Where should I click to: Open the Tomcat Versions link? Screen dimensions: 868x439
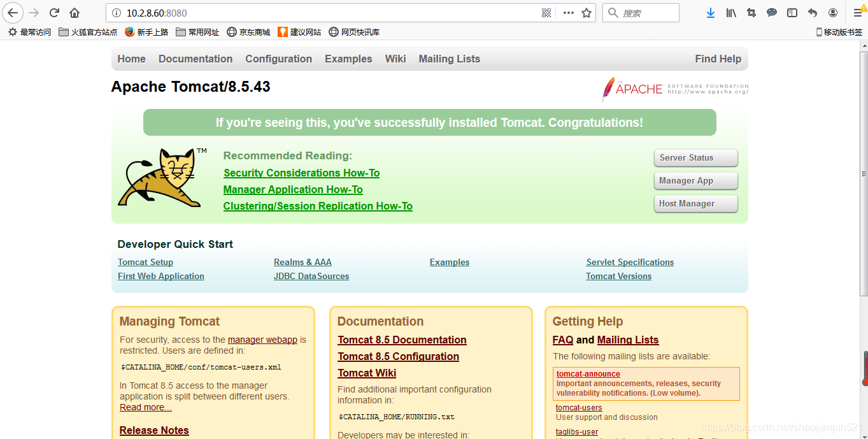(x=618, y=276)
